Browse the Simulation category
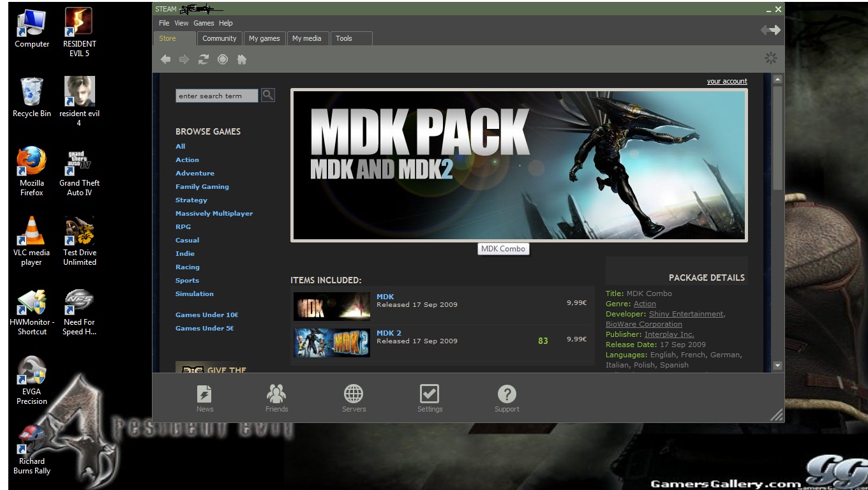868x490 pixels. pos(195,293)
